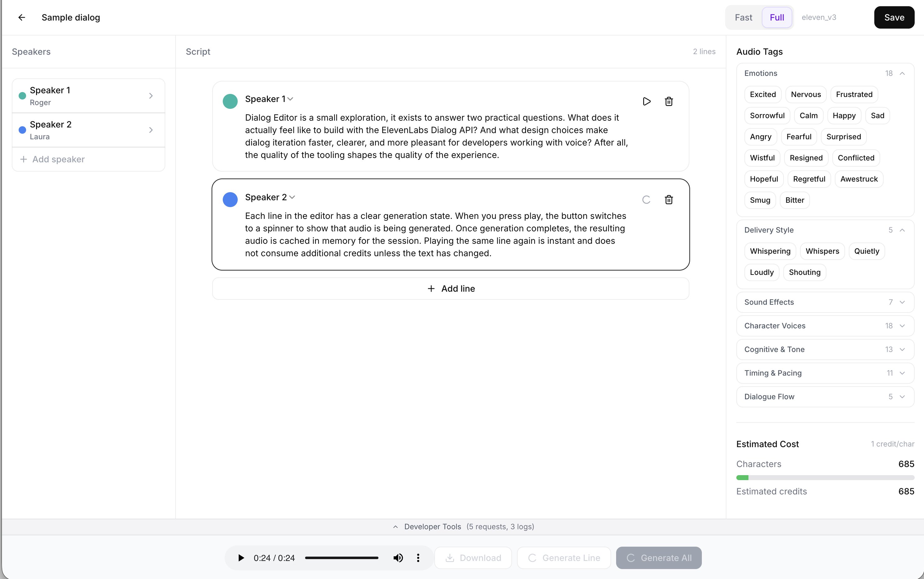Click the back arrow icon
The height and width of the screenshot is (579, 924).
pyautogui.click(x=21, y=18)
